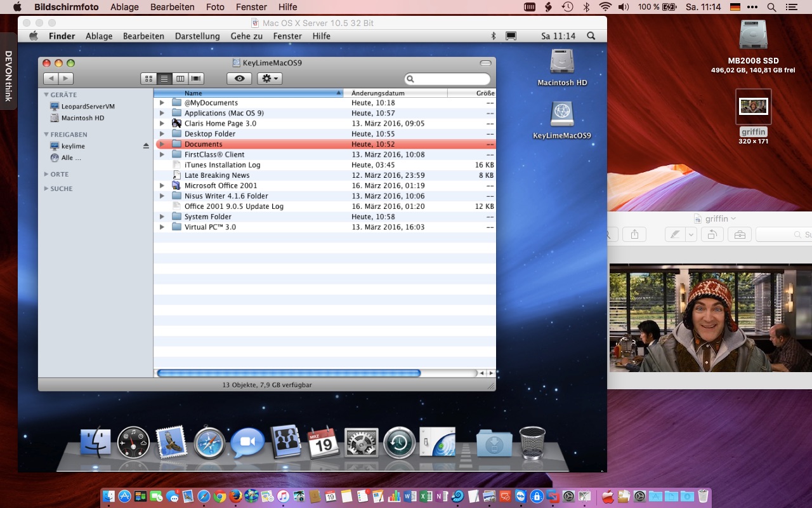Expand the ORTE sidebar section
The width and height of the screenshot is (812, 508).
click(x=46, y=174)
